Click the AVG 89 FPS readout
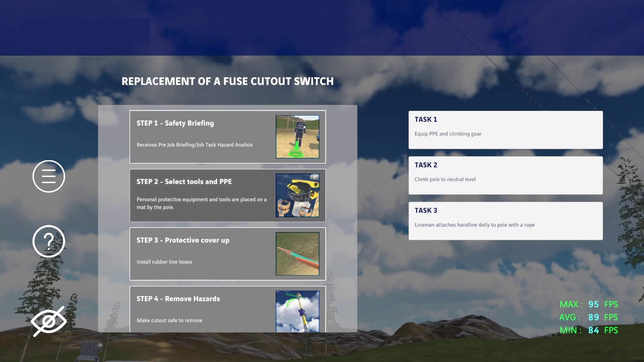This screenshot has width=644, height=362. [x=589, y=317]
